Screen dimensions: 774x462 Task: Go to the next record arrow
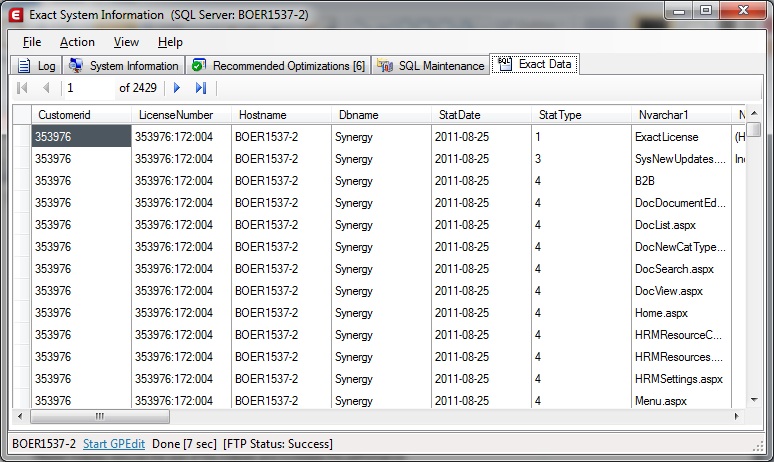(177, 88)
